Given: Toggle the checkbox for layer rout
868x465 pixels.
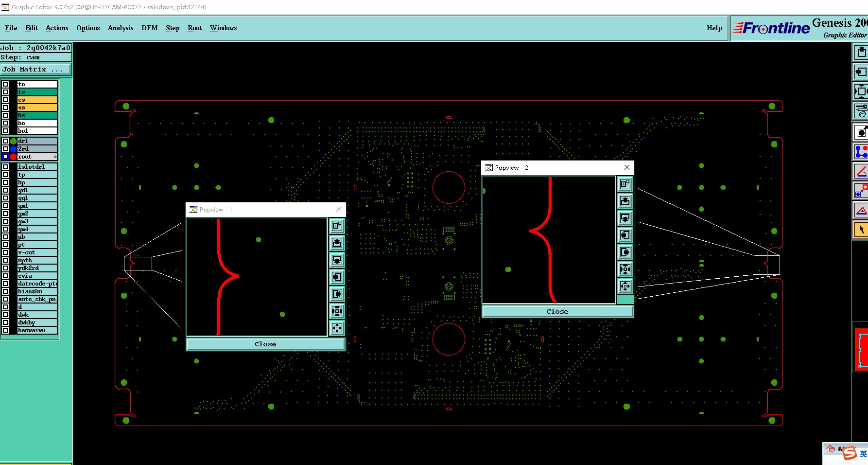Looking at the screenshot, I should (x=5, y=157).
